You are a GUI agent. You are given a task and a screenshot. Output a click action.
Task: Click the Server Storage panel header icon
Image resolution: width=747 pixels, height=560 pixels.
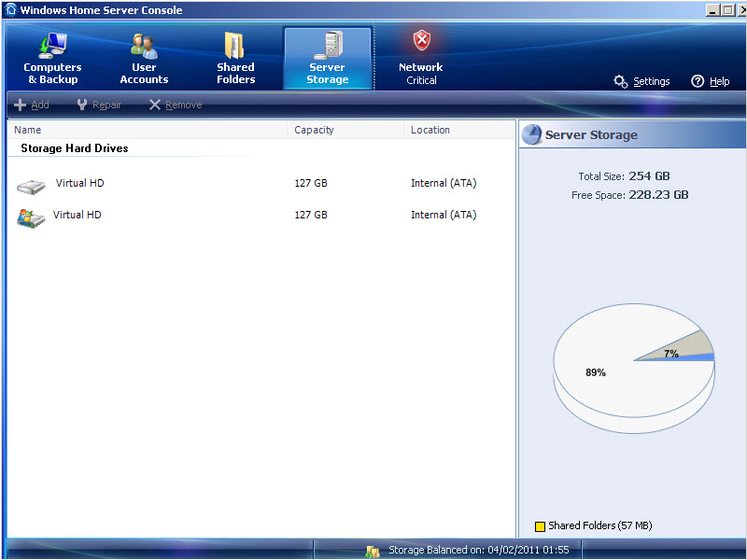531,135
